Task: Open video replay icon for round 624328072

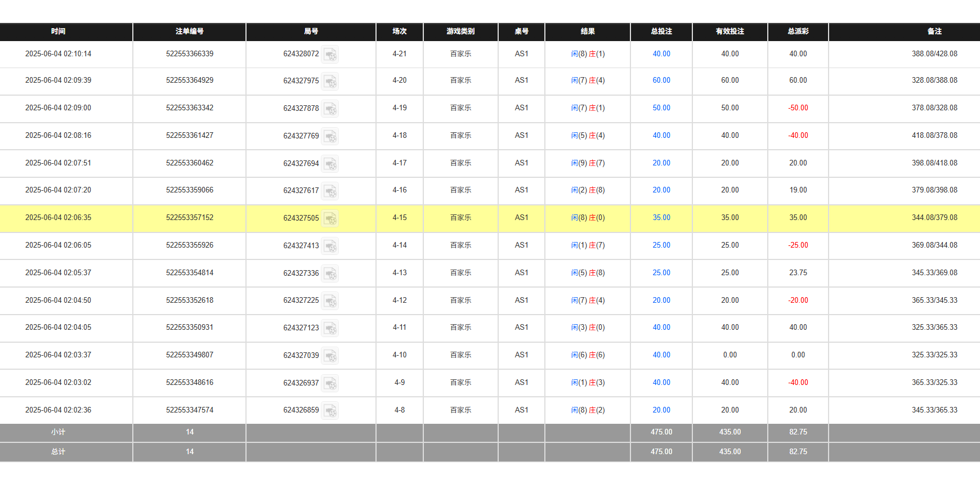Action: click(330, 55)
